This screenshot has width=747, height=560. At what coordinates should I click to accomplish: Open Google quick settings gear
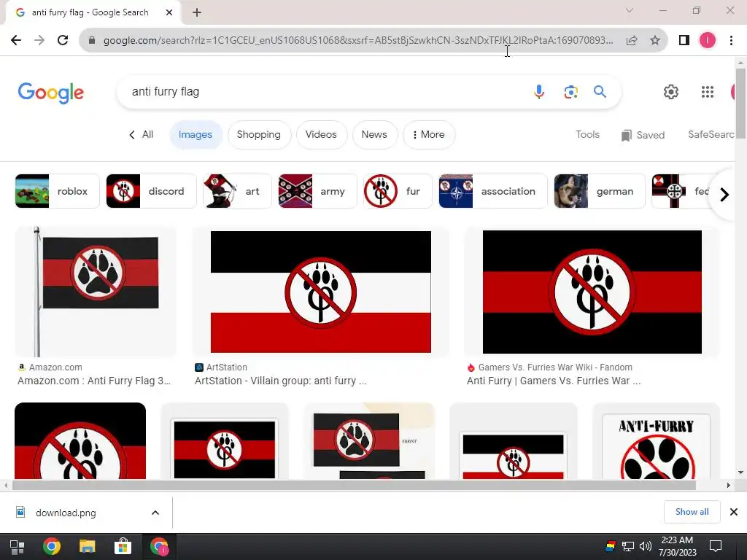click(x=671, y=92)
